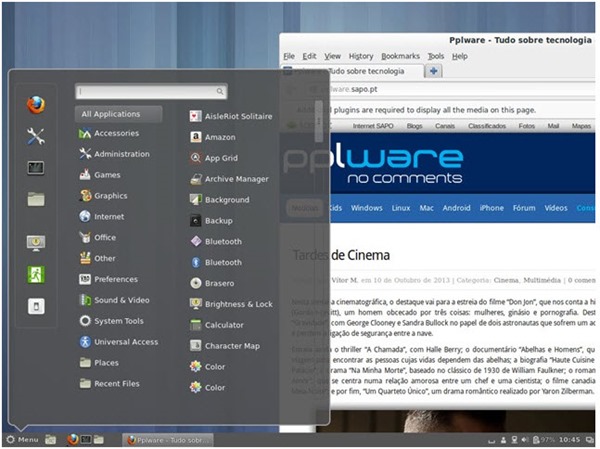
Task: Launch Archive Manager
Action: 229,179
